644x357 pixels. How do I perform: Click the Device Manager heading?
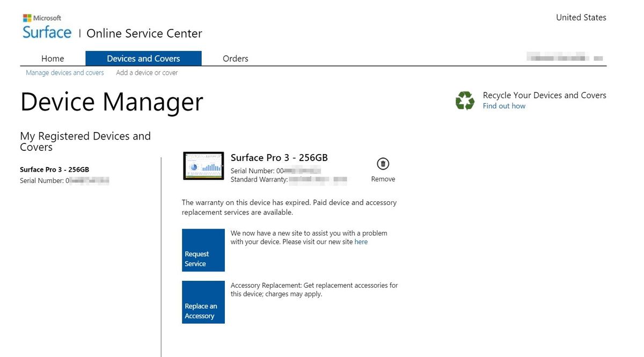(x=111, y=102)
